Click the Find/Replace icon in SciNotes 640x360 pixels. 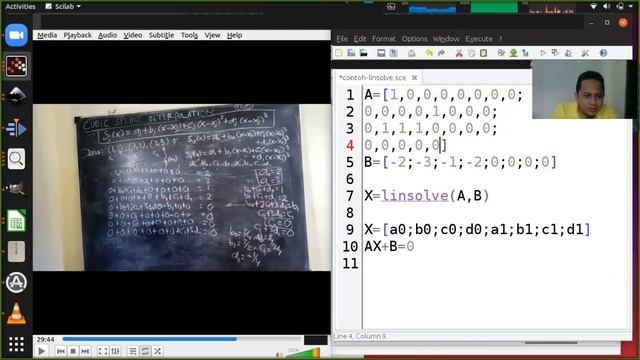point(501,53)
